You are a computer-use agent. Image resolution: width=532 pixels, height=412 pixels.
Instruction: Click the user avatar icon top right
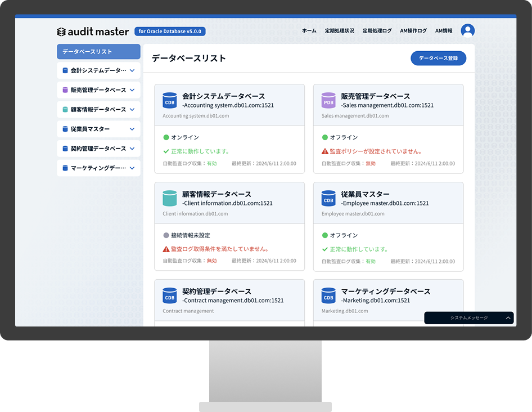tap(467, 31)
